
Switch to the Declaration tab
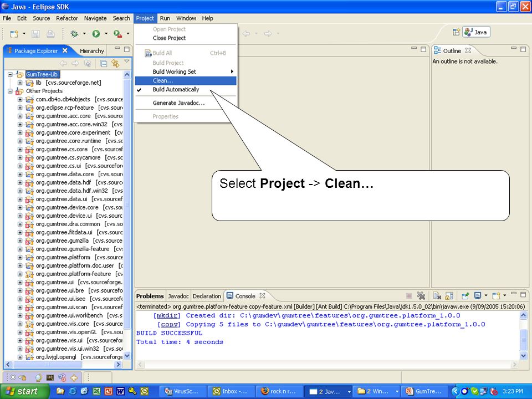[x=207, y=296]
